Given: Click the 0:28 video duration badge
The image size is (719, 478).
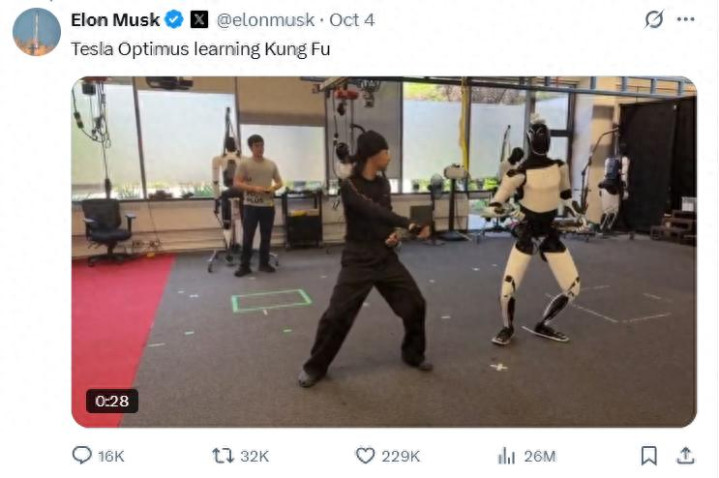Looking at the screenshot, I should tap(112, 401).
